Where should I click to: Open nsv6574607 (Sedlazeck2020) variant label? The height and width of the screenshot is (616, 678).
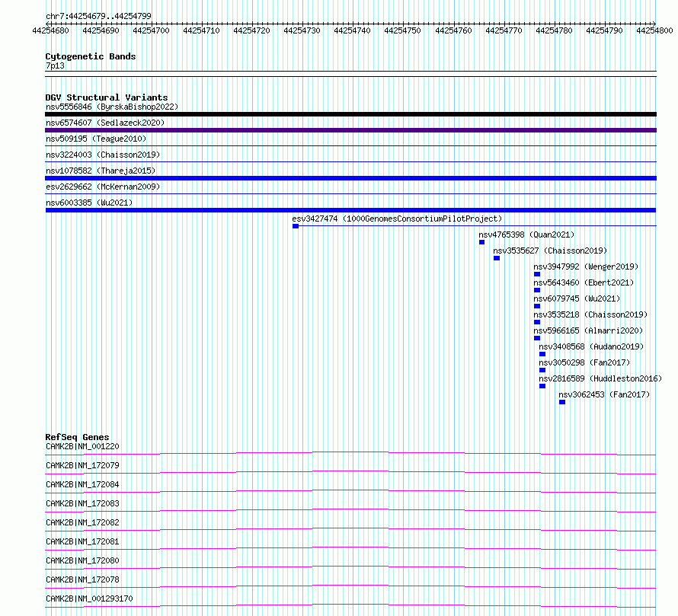[x=105, y=123]
